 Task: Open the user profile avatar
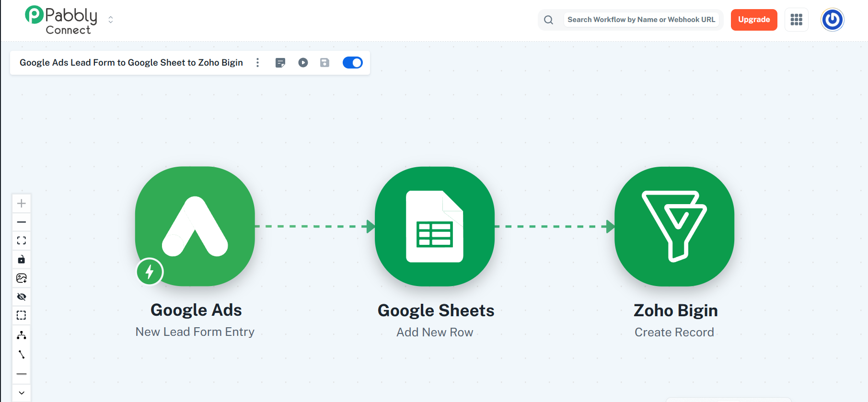point(833,20)
